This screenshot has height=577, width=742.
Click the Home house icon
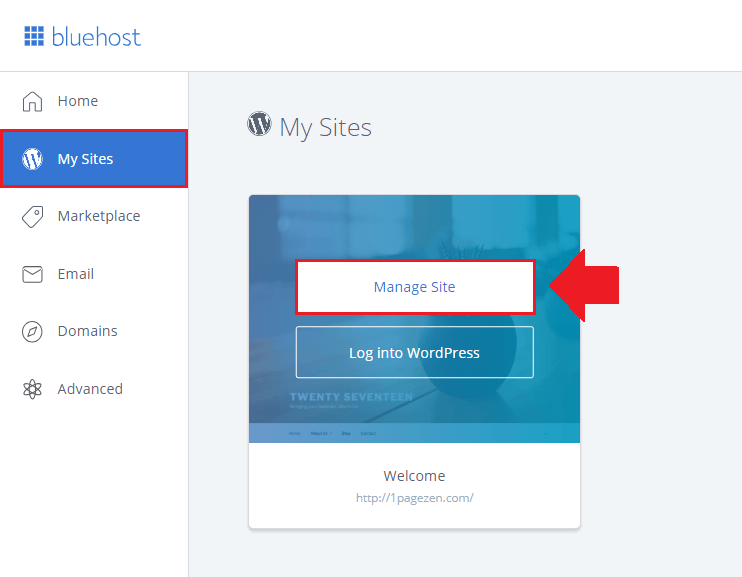click(32, 101)
